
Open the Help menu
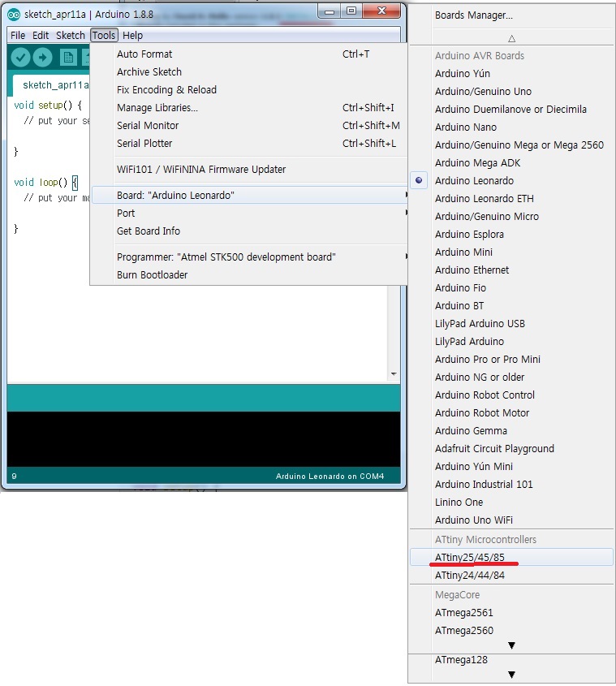pos(132,36)
